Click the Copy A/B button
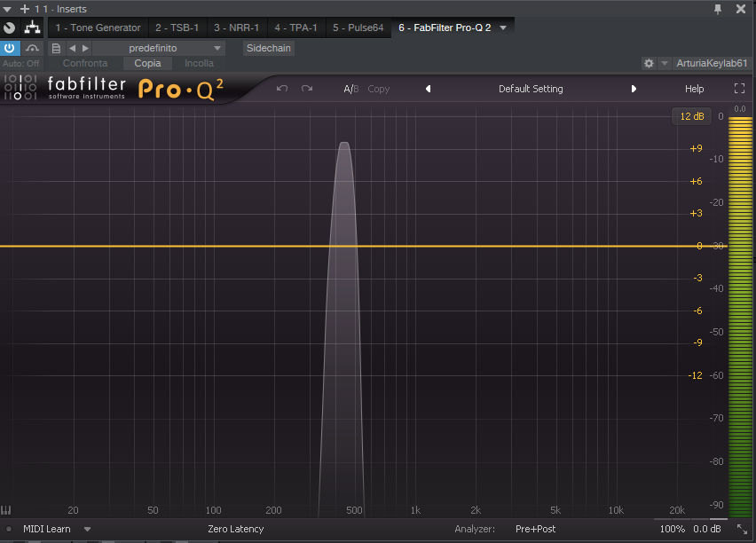The width and height of the screenshot is (756, 543). 379,89
